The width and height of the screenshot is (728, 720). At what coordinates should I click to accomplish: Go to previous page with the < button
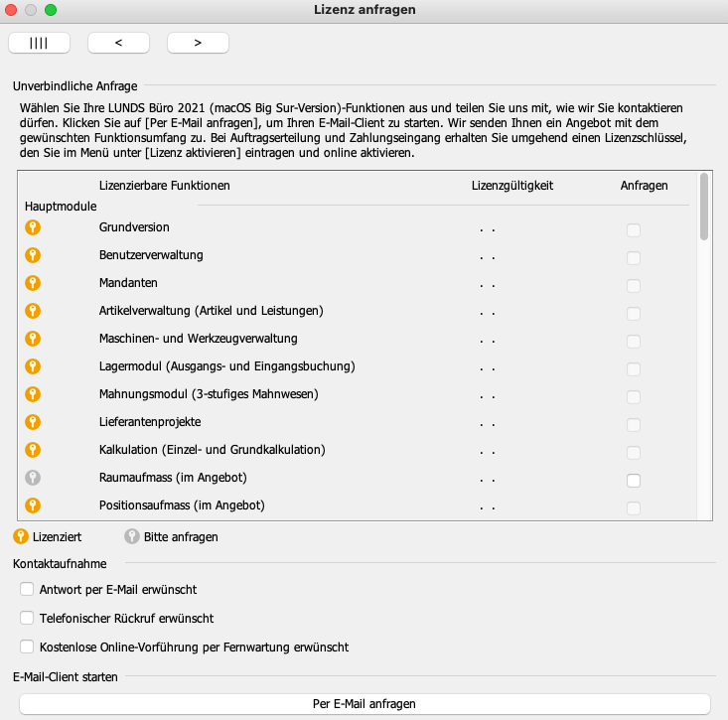click(x=118, y=43)
